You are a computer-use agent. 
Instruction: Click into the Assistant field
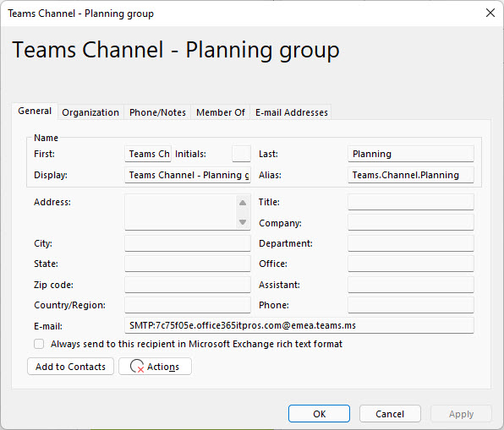pyautogui.click(x=411, y=285)
